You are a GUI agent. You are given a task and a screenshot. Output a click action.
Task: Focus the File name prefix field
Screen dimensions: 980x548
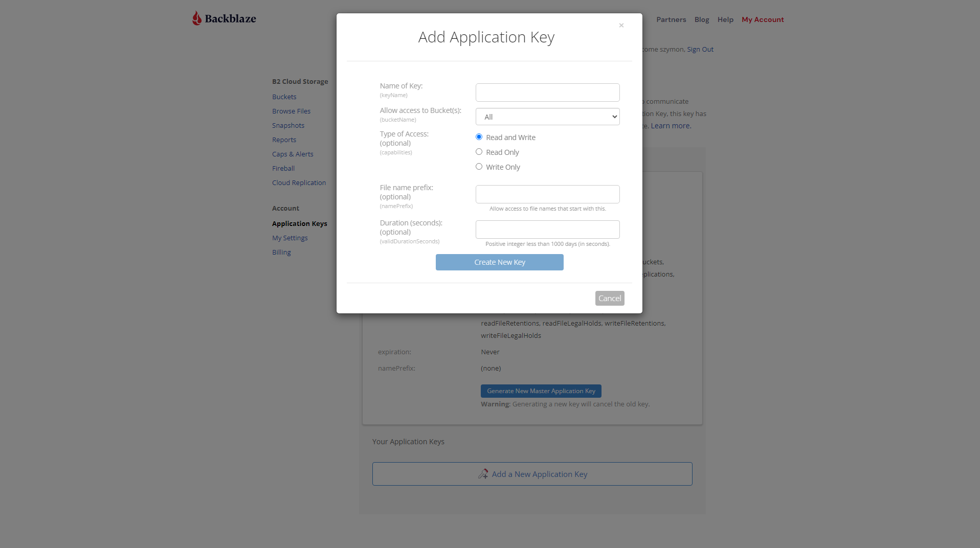pos(547,194)
